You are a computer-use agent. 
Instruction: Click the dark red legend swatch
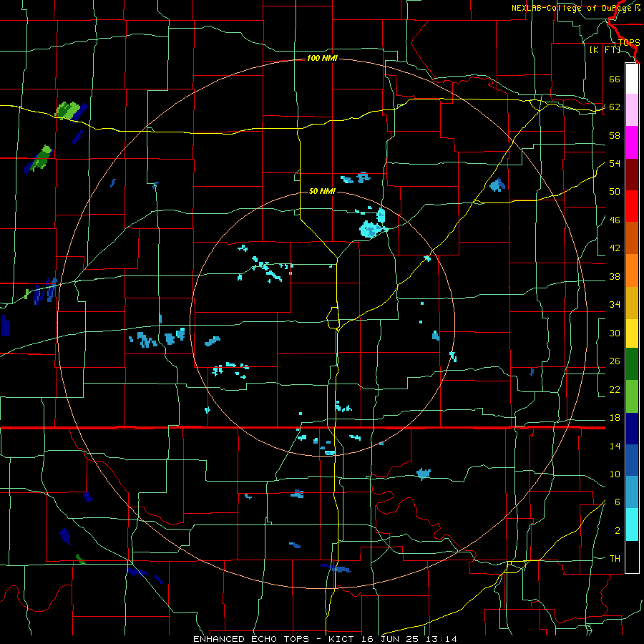coord(632,174)
